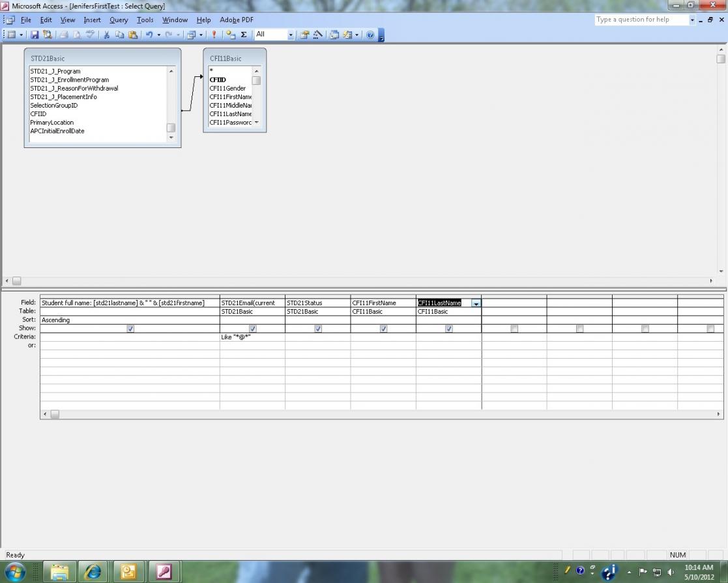The image size is (728, 583).
Task: Click the Print Preview icon
Action: [x=77, y=35]
